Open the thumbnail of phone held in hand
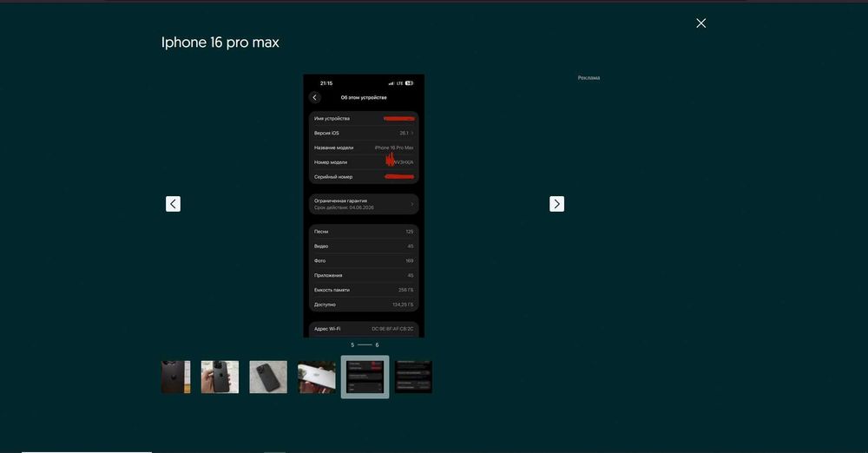Viewport: 868px width, 453px height. pos(220,377)
